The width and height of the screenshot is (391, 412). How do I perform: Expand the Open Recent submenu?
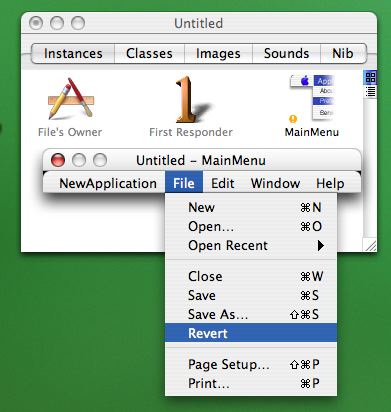coord(251,246)
